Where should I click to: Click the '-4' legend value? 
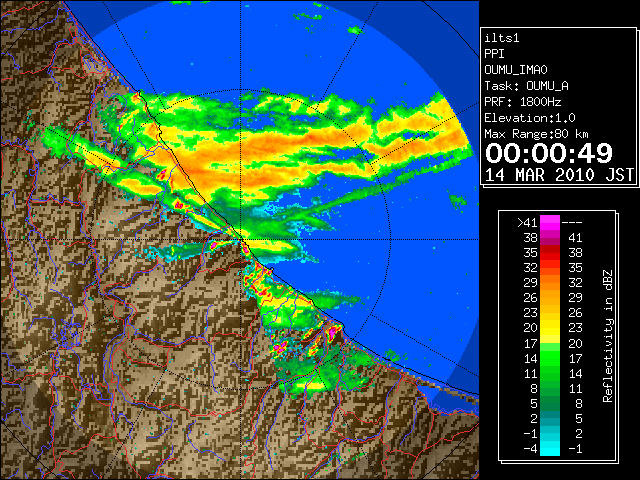[530, 449]
